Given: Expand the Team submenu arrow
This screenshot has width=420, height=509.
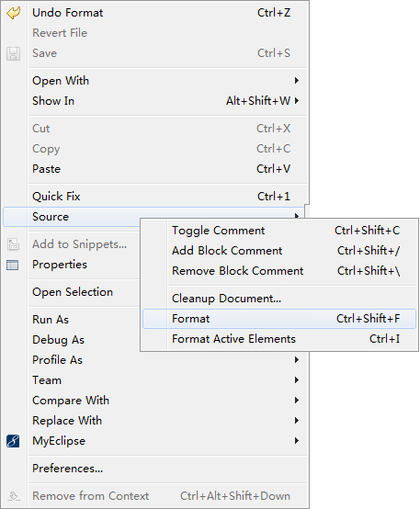Looking at the screenshot, I should [296, 379].
